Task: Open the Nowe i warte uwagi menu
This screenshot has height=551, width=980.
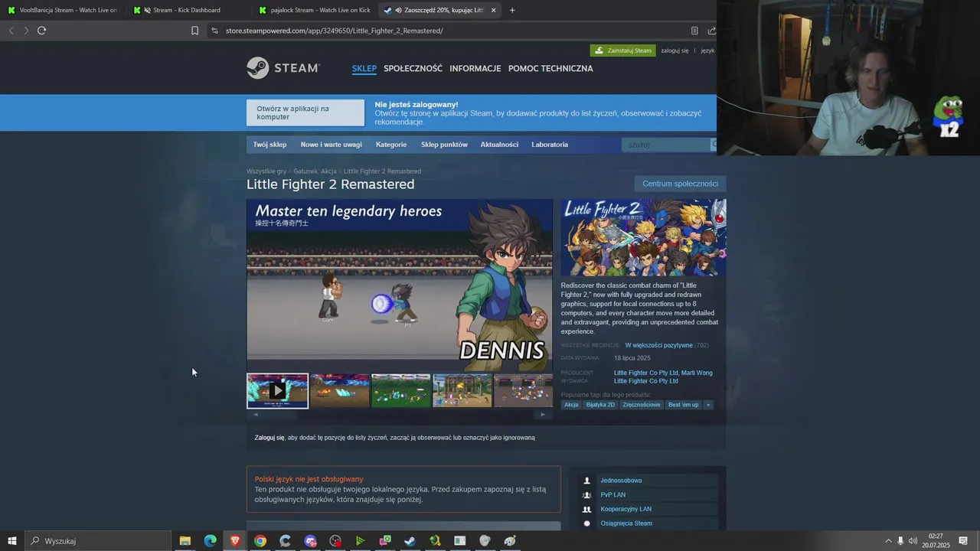Action: click(x=331, y=145)
